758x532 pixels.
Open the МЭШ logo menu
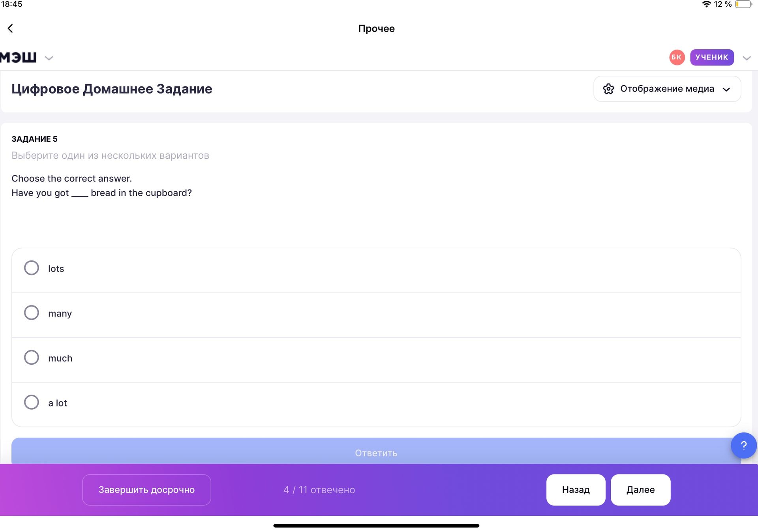tap(18, 58)
